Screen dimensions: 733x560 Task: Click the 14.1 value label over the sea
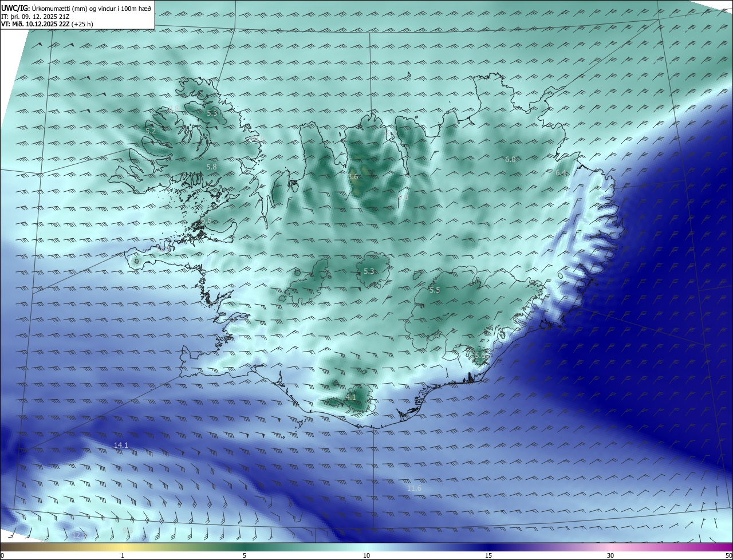(x=121, y=445)
